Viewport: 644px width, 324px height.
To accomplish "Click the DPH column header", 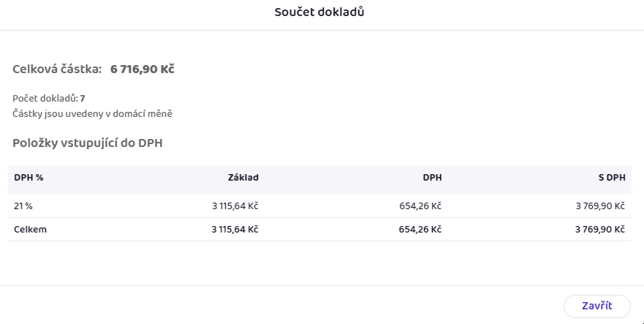I will coord(432,178).
